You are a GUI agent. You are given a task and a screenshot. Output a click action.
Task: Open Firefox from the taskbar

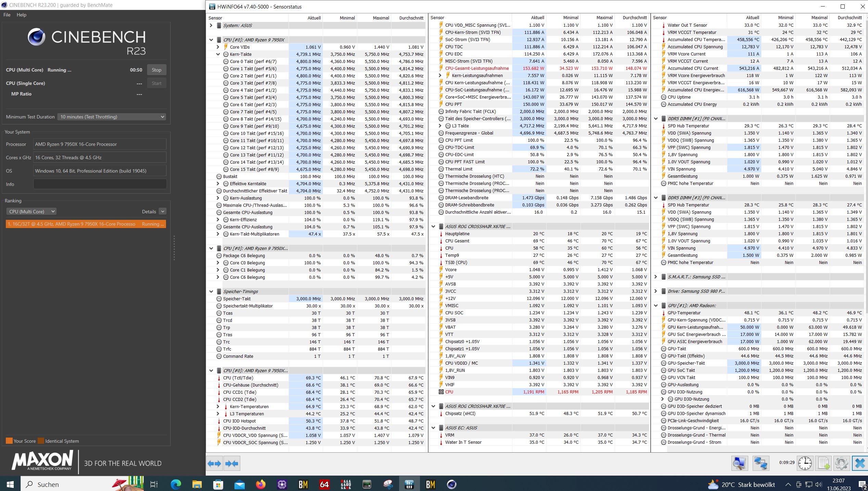tap(261, 484)
